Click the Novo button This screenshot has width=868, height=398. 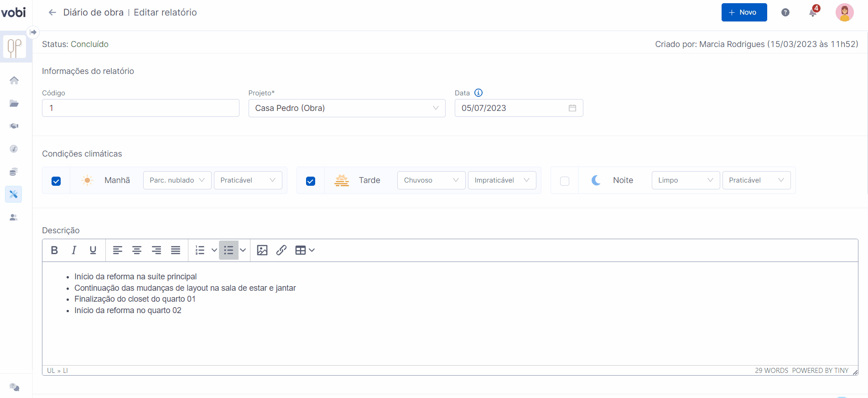click(744, 12)
